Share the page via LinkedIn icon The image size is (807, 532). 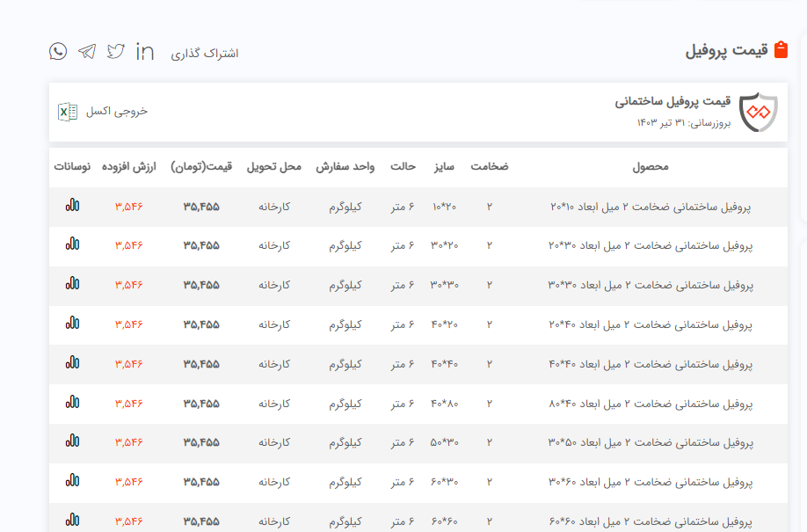145,52
